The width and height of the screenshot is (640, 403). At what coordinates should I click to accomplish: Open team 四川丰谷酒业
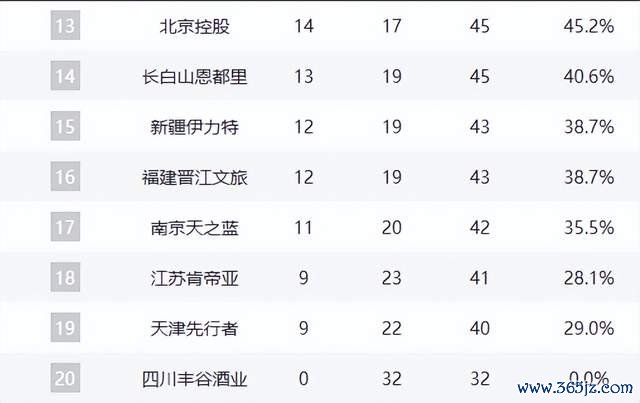click(x=195, y=379)
